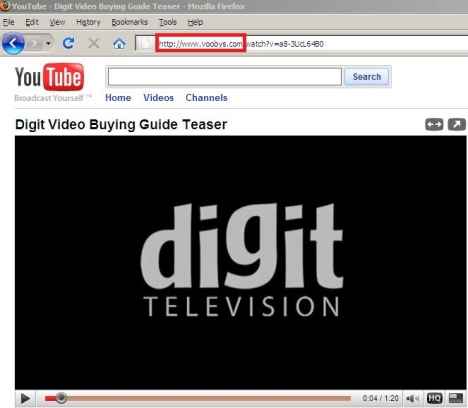Screen dimensions: 468x408
Task: Click the digit Television video frame
Action: [x=241, y=262]
